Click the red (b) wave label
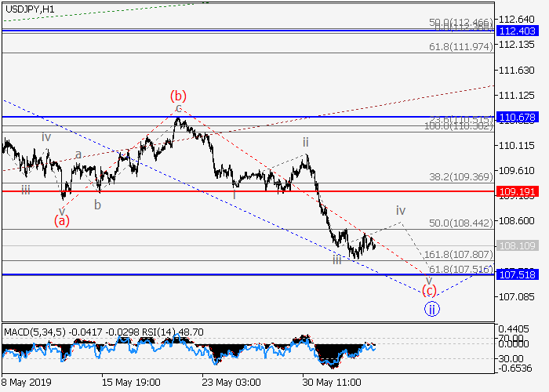This screenshot has width=549, height=392. tap(178, 96)
